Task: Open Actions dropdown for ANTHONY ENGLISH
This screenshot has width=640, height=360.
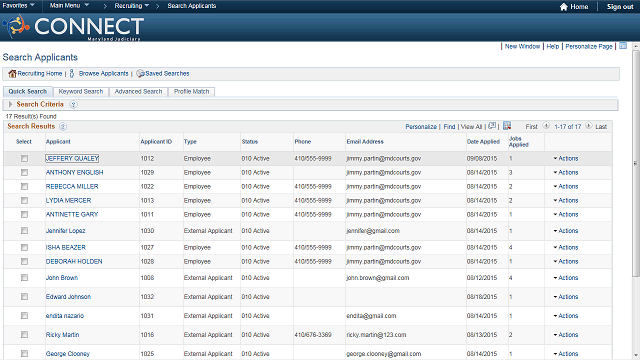Action: point(566,173)
